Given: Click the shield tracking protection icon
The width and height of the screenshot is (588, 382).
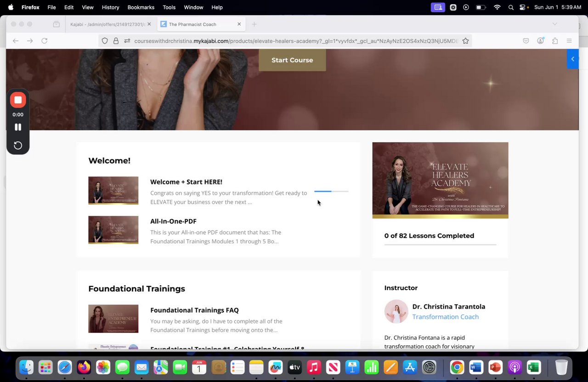Looking at the screenshot, I should coord(105,41).
